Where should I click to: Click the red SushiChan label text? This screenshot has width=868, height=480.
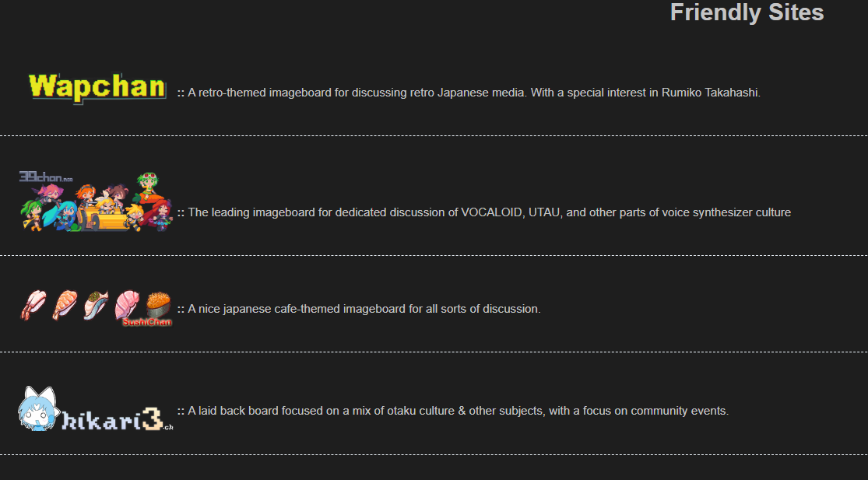(x=147, y=322)
